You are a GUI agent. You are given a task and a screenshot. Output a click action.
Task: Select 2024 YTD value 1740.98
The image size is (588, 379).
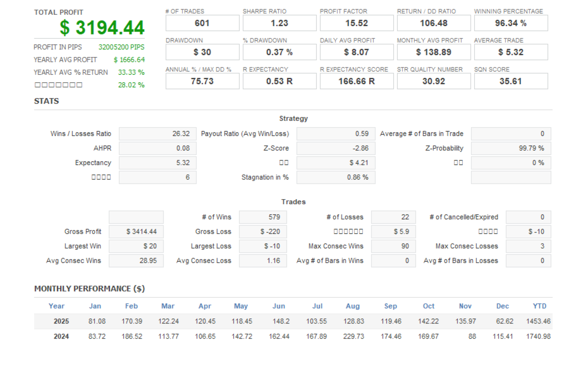(x=538, y=336)
